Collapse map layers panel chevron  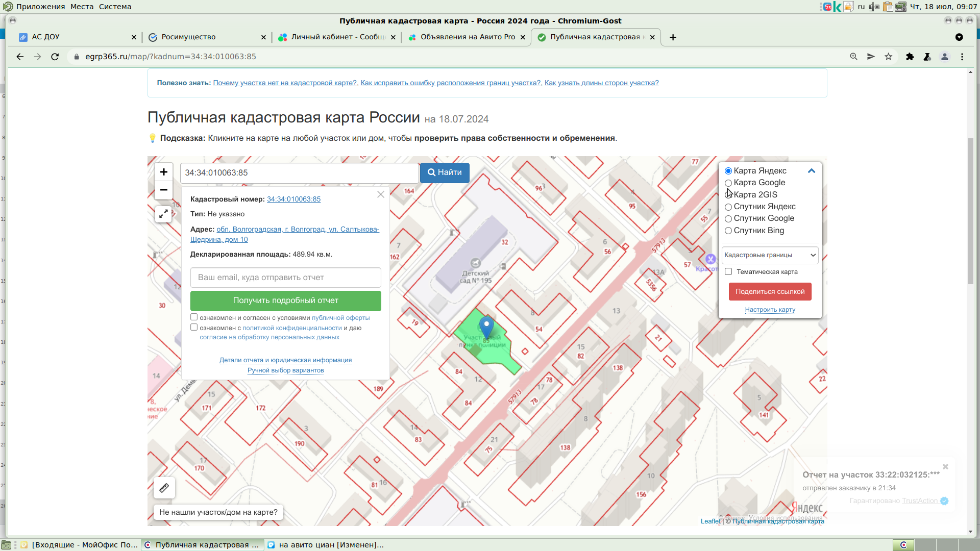coord(812,171)
